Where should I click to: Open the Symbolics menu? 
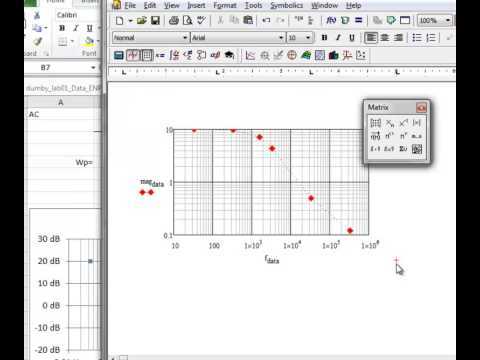click(287, 5)
